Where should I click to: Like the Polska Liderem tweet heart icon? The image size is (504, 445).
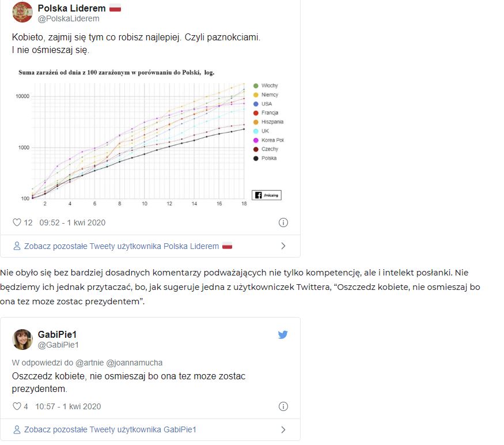17,223
